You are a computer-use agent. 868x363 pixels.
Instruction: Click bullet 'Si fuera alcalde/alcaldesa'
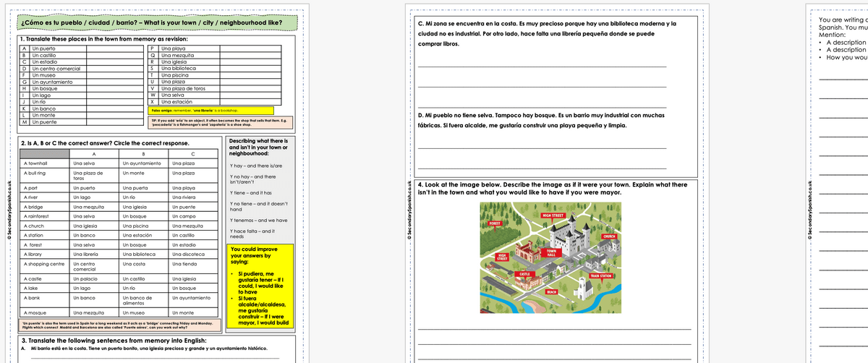coord(263,309)
